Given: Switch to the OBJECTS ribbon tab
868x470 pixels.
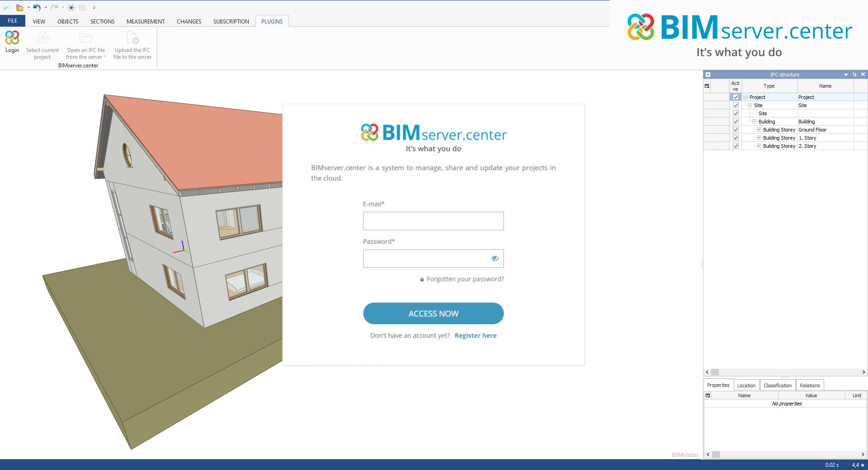Looking at the screenshot, I should click(x=68, y=21).
